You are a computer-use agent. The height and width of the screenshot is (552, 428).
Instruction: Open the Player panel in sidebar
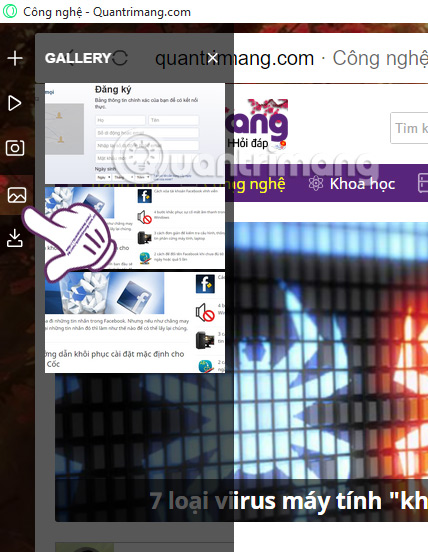click(x=14, y=103)
